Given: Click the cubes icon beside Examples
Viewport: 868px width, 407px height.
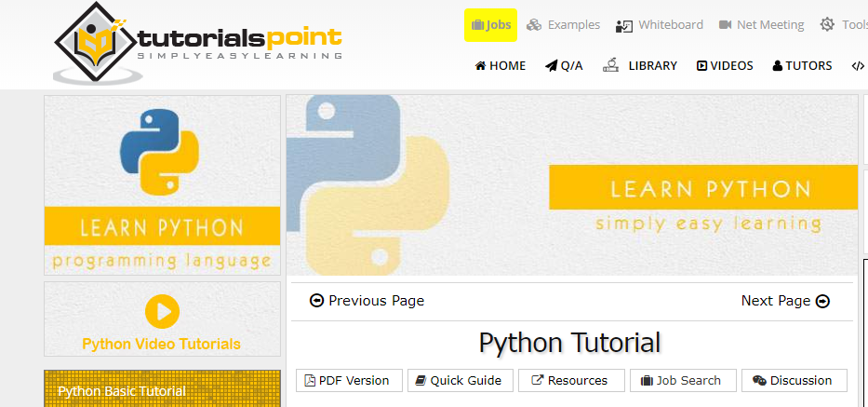Looking at the screenshot, I should point(534,25).
